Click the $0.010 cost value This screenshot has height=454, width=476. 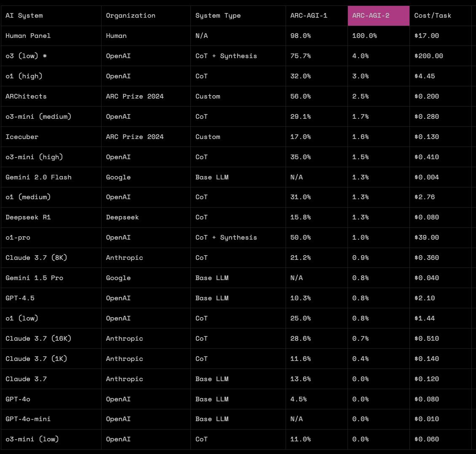(x=427, y=419)
